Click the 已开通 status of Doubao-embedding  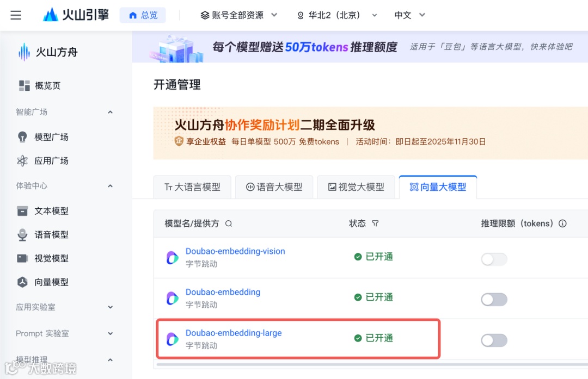pyautogui.click(x=373, y=297)
